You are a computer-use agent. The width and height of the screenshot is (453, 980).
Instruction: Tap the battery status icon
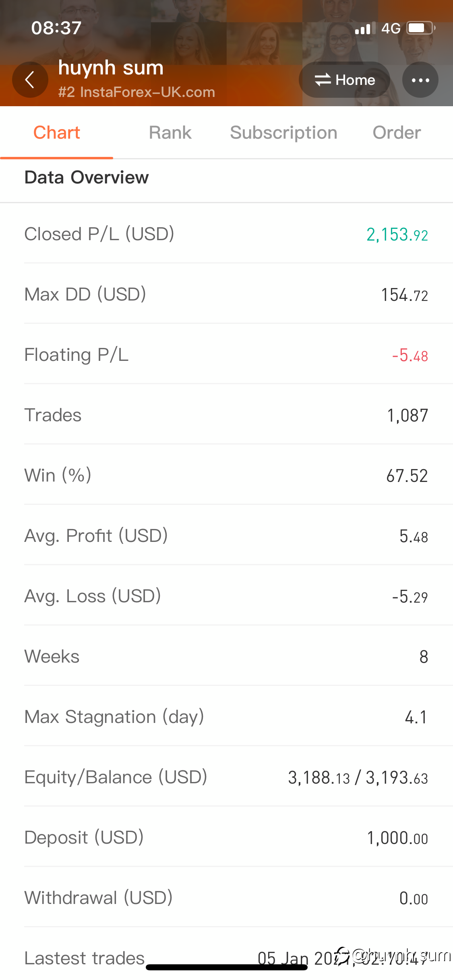[x=421, y=28]
